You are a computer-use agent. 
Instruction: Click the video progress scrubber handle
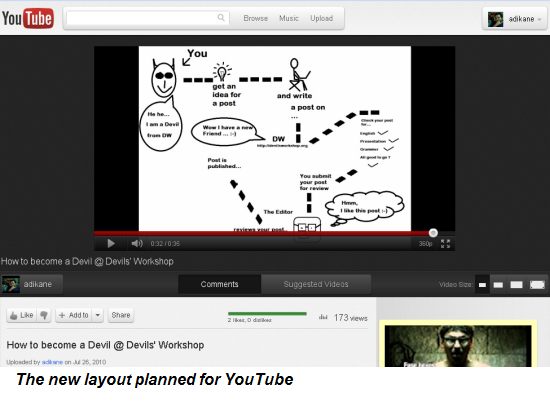tap(433, 233)
